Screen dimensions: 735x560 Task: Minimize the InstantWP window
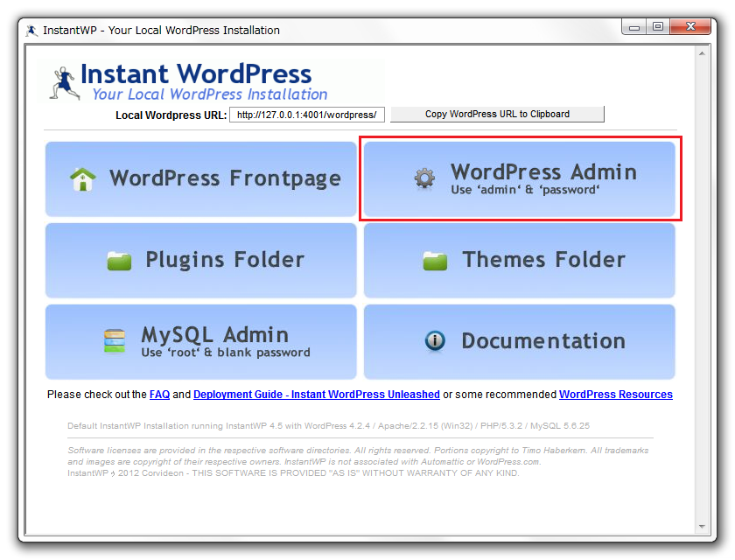(634, 27)
